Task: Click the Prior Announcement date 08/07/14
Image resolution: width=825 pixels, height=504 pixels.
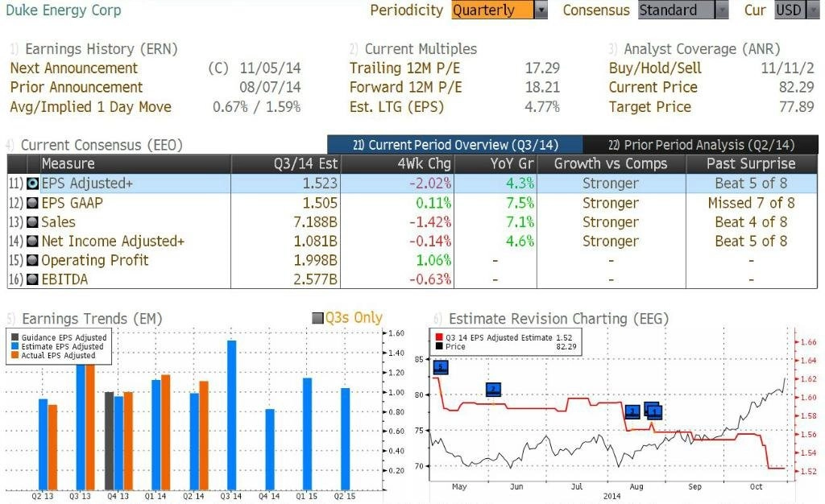Action: click(270, 87)
